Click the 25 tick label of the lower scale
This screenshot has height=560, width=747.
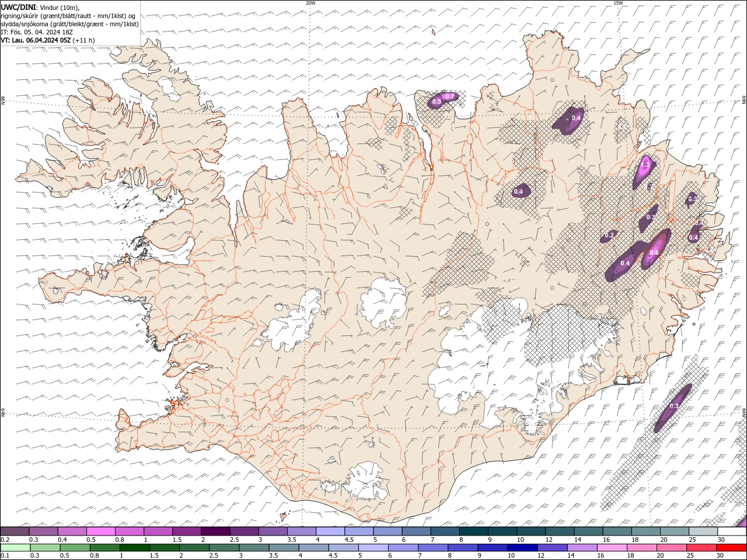point(691,555)
